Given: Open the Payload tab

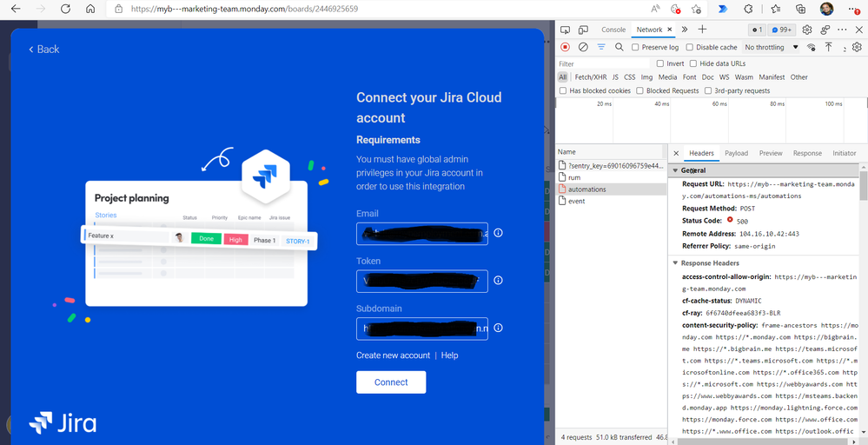Looking at the screenshot, I should click(x=736, y=153).
